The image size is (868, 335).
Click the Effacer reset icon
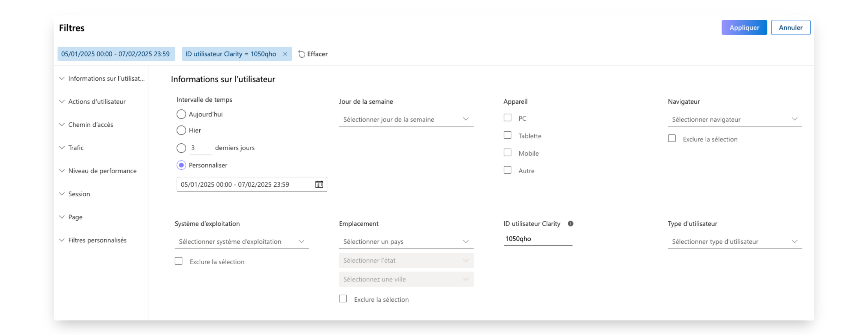click(x=301, y=54)
